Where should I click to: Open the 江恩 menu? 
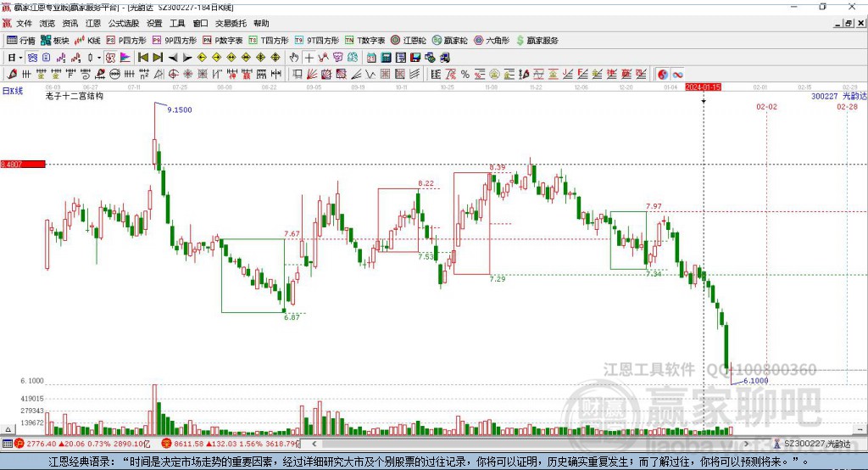click(93, 23)
